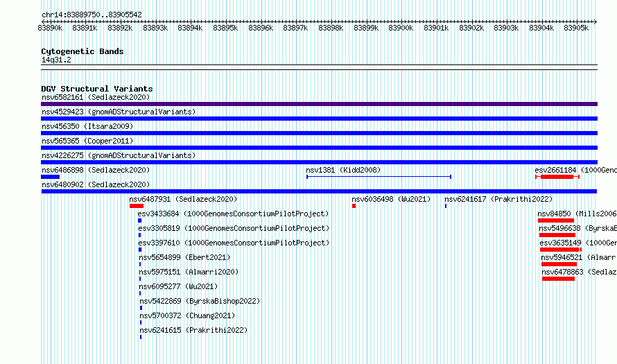Click the DGV Structural Variants track title
This screenshot has width=617, height=364.
click(x=97, y=89)
